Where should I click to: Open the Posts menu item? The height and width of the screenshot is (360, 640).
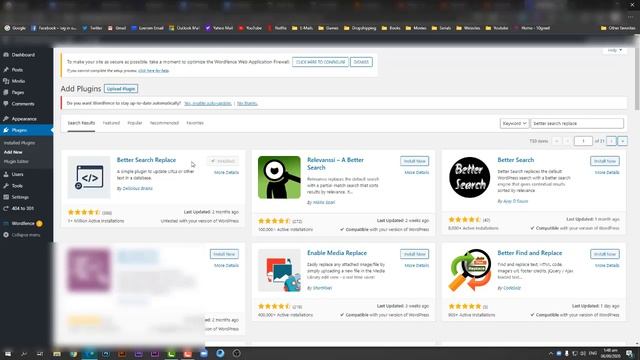(17, 70)
